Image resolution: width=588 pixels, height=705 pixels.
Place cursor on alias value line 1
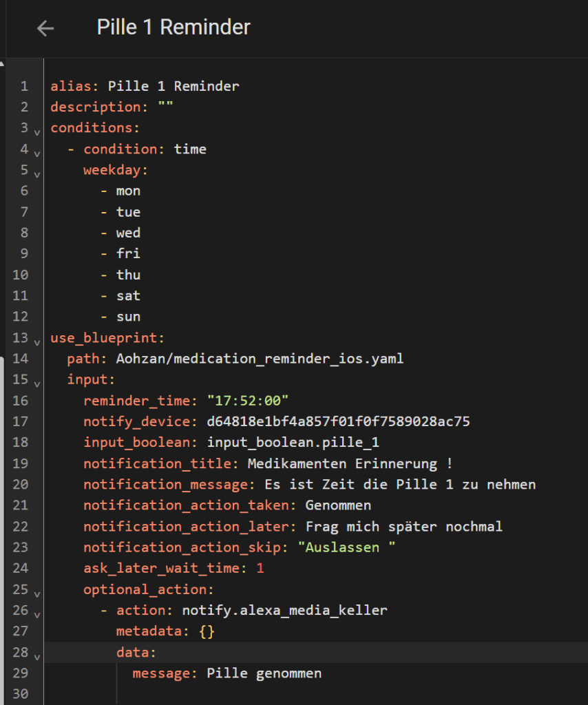[174, 86]
